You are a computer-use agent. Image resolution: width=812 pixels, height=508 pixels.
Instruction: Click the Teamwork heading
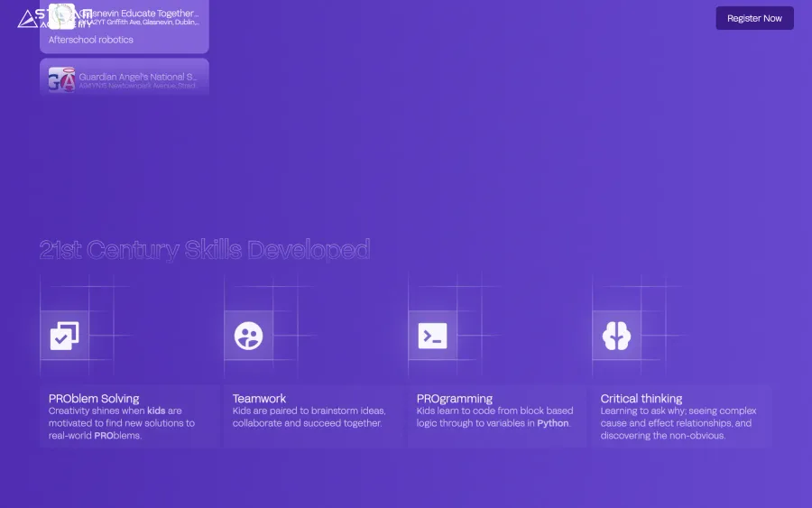click(259, 398)
